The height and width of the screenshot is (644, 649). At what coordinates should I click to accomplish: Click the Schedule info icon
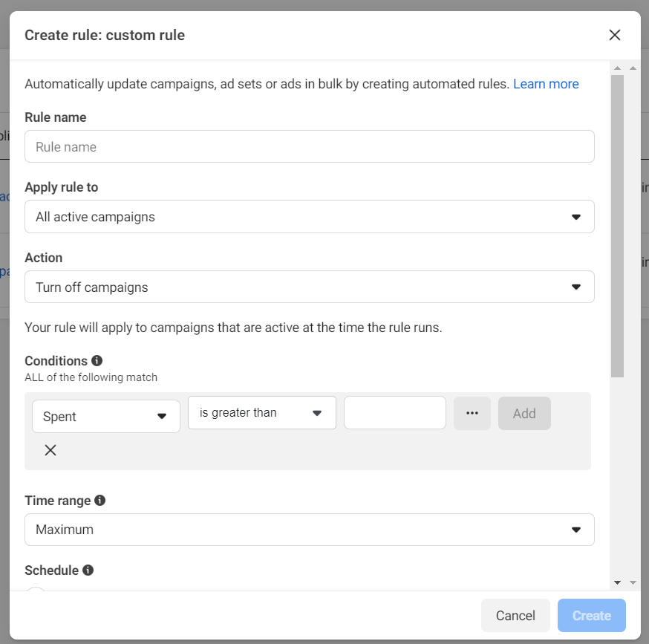88,570
